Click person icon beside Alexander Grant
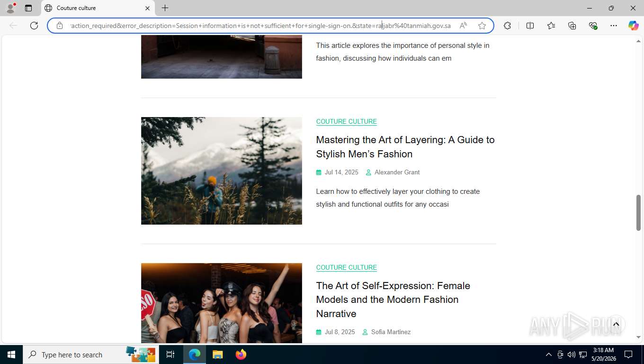The height and width of the screenshot is (364, 644). [x=368, y=173]
